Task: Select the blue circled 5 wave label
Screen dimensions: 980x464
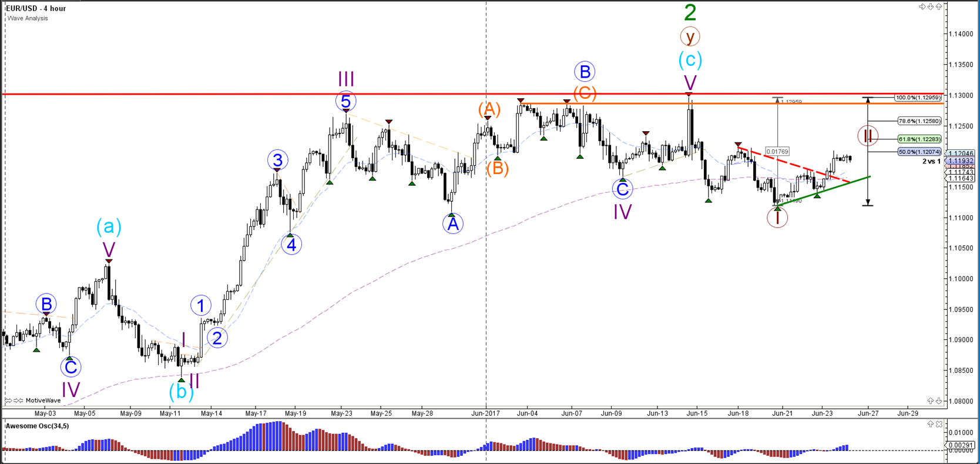Action: [345, 101]
